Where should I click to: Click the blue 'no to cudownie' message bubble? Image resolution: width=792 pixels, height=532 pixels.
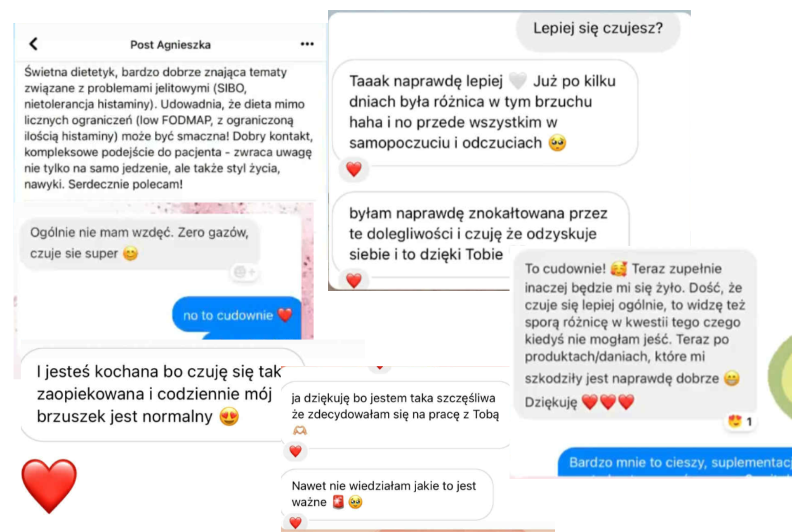[x=236, y=315]
